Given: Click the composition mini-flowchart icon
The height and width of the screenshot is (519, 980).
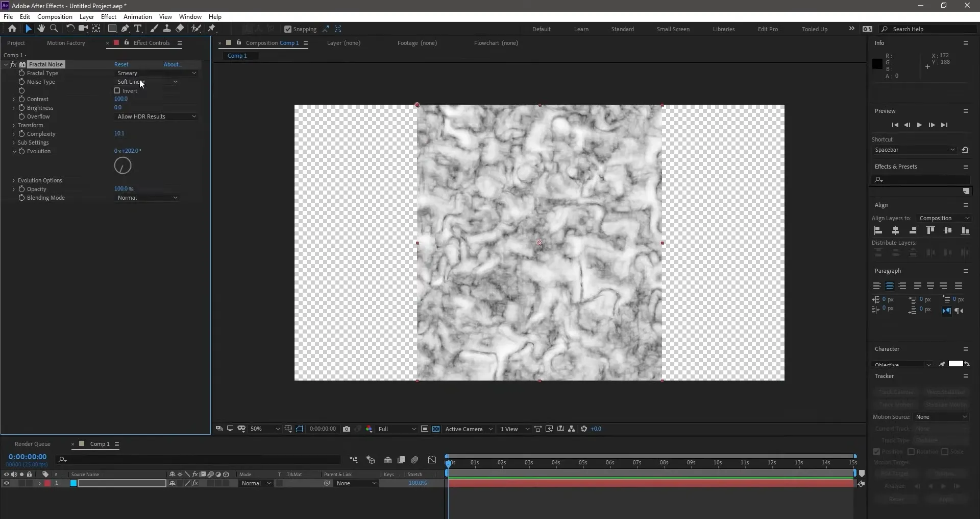Looking at the screenshot, I should tap(353, 460).
